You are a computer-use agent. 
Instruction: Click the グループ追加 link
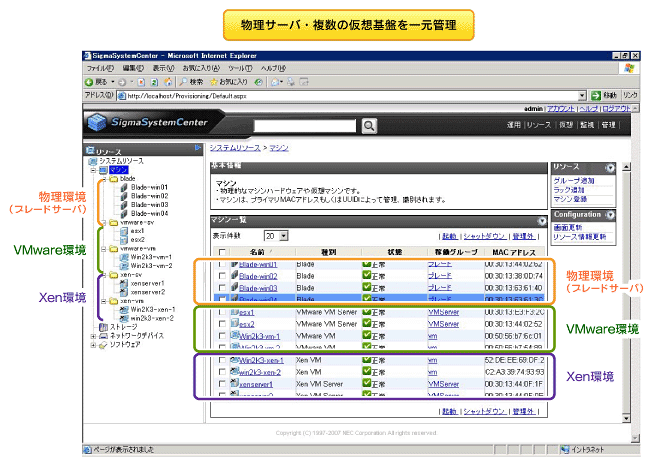(572, 180)
